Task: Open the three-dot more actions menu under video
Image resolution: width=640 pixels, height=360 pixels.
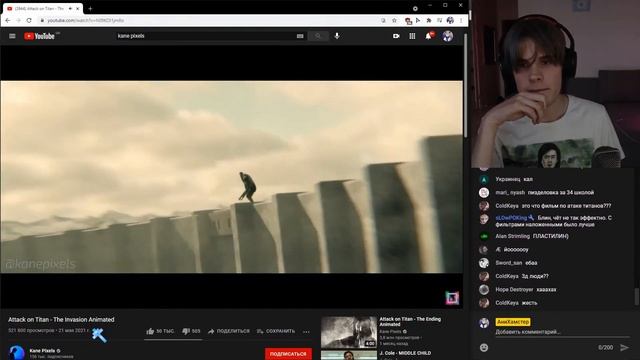Action: (x=306, y=331)
